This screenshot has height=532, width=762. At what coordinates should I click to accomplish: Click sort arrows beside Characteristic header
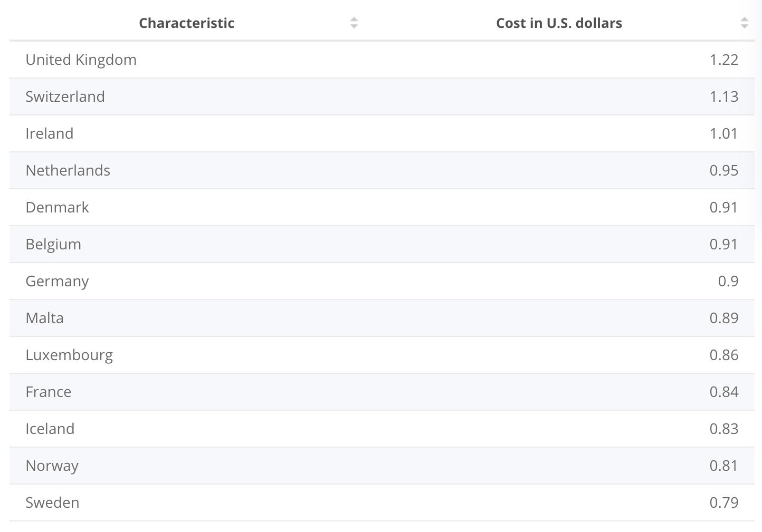point(354,23)
